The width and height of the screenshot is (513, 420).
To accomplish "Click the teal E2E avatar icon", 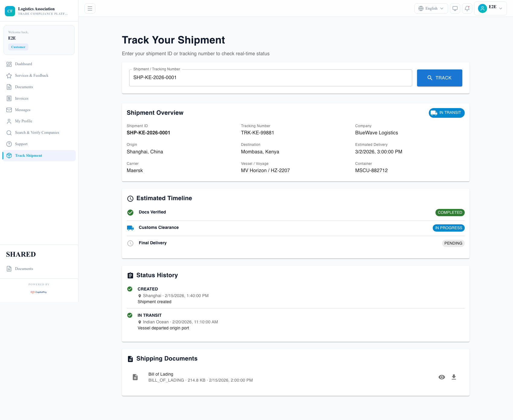I will tap(482, 8).
